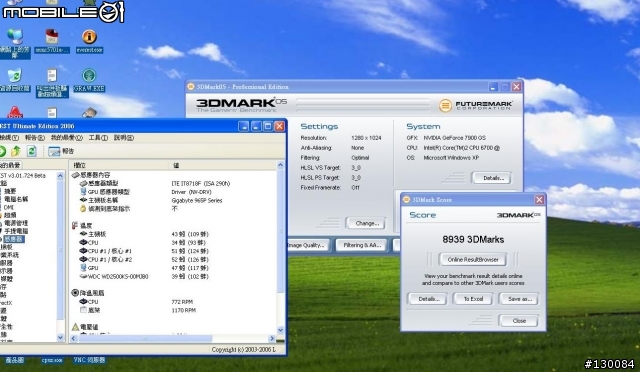Select the WDC WD2500KS-00MJB0 temperature row
640x372 pixels.
click(174, 276)
